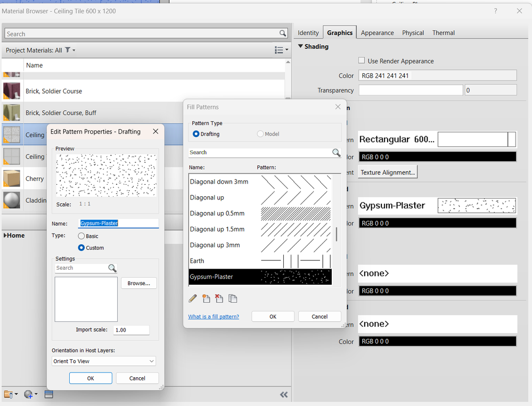Select the Basic type radio button
The height and width of the screenshot is (406, 532).
coord(81,236)
